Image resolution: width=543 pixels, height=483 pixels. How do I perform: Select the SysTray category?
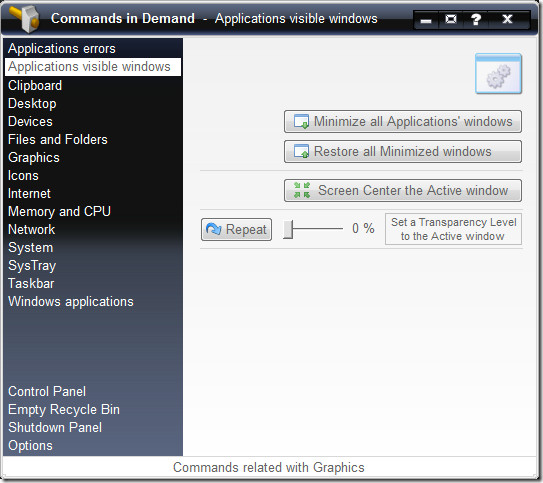pyautogui.click(x=32, y=266)
